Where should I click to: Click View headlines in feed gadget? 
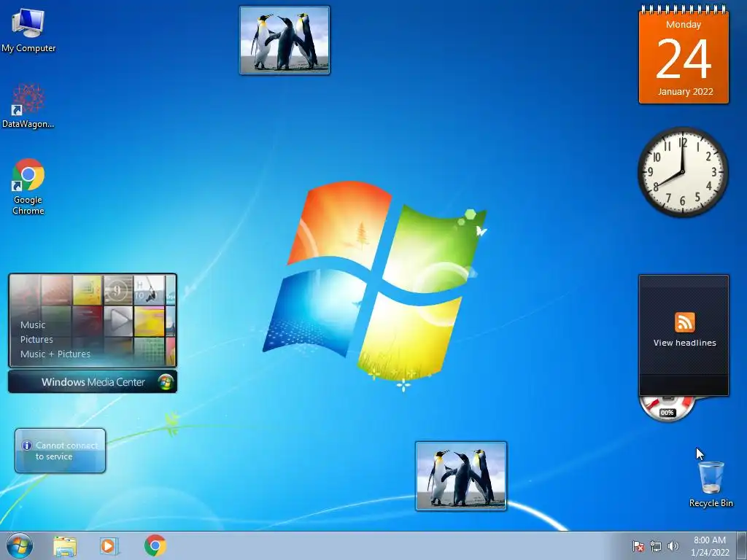(684, 343)
